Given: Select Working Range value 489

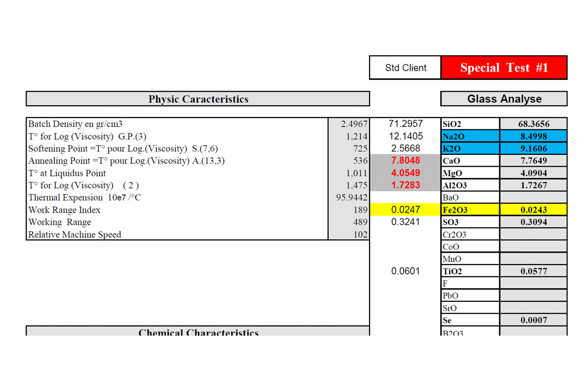Looking at the screenshot, I should click(x=349, y=222).
